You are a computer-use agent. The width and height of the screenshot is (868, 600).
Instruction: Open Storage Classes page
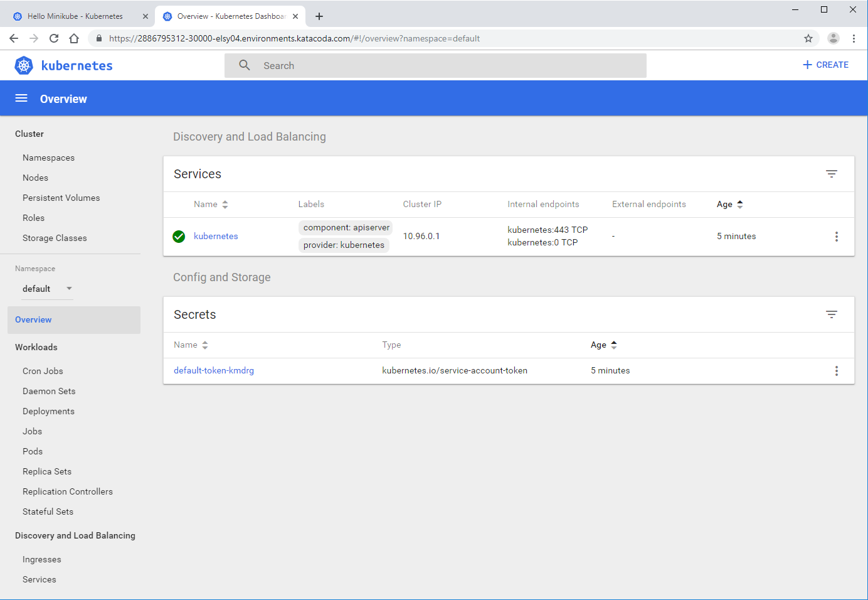coord(55,238)
